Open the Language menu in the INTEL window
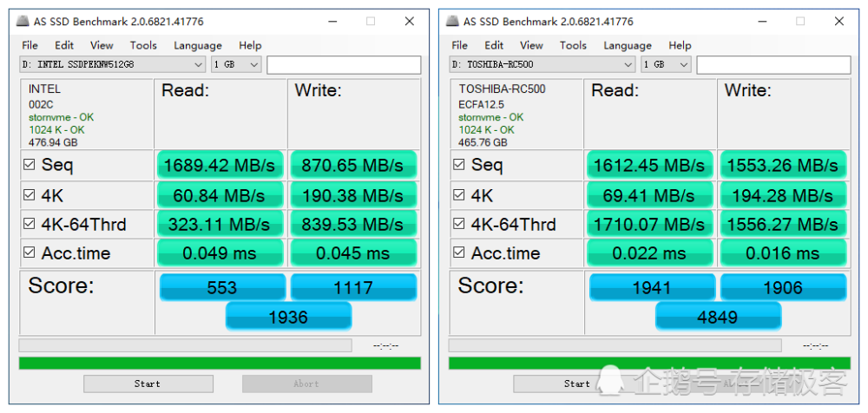Screen dimensions: 868x413 [x=198, y=45]
